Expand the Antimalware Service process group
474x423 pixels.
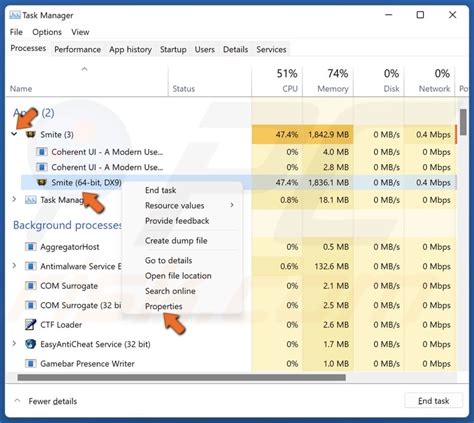[x=14, y=266]
